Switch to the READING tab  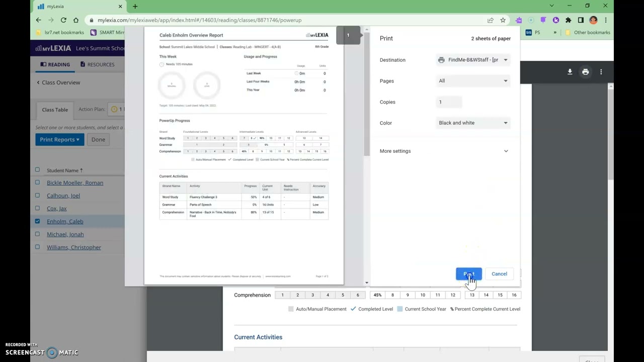click(x=55, y=64)
